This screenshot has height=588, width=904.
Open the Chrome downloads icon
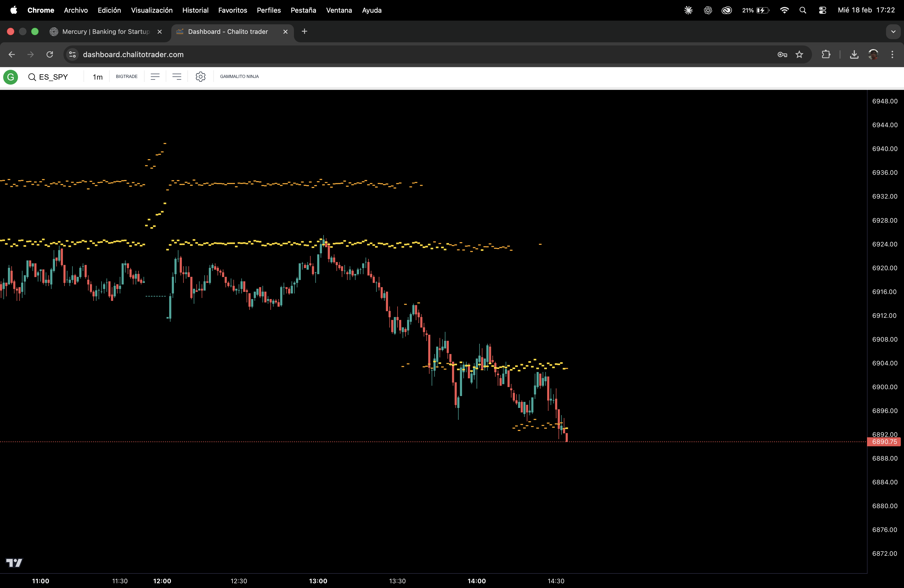(854, 55)
